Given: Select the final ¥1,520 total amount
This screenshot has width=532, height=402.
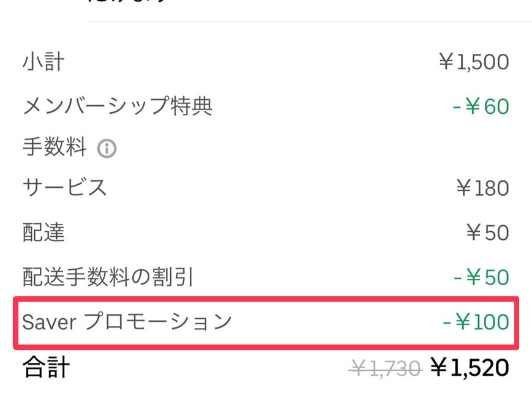Looking at the screenshot, I should [x=468, y=367].
